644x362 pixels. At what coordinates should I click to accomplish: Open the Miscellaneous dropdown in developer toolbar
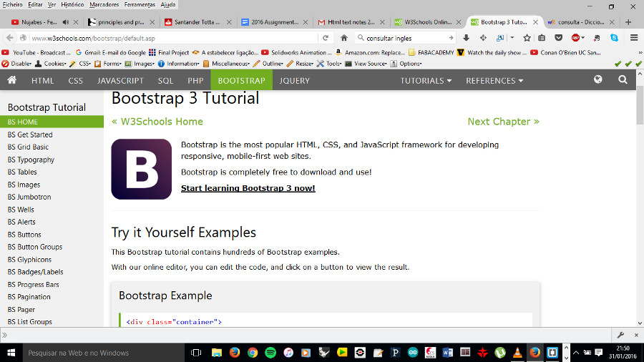tap(226, 64)
